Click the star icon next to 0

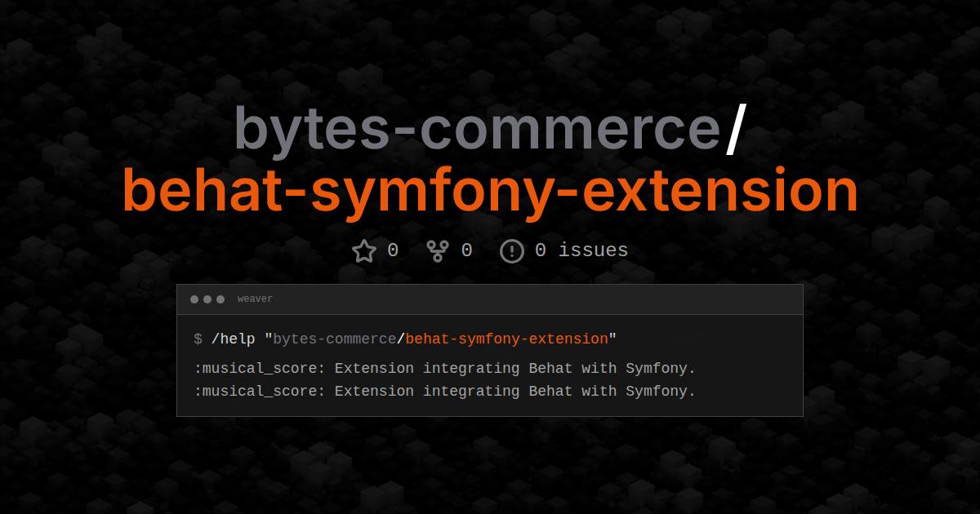click(363, 250)
